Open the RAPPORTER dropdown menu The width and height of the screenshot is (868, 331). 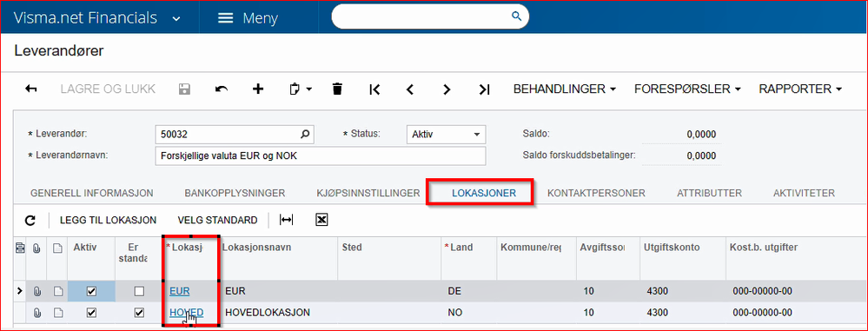[800, 89]
